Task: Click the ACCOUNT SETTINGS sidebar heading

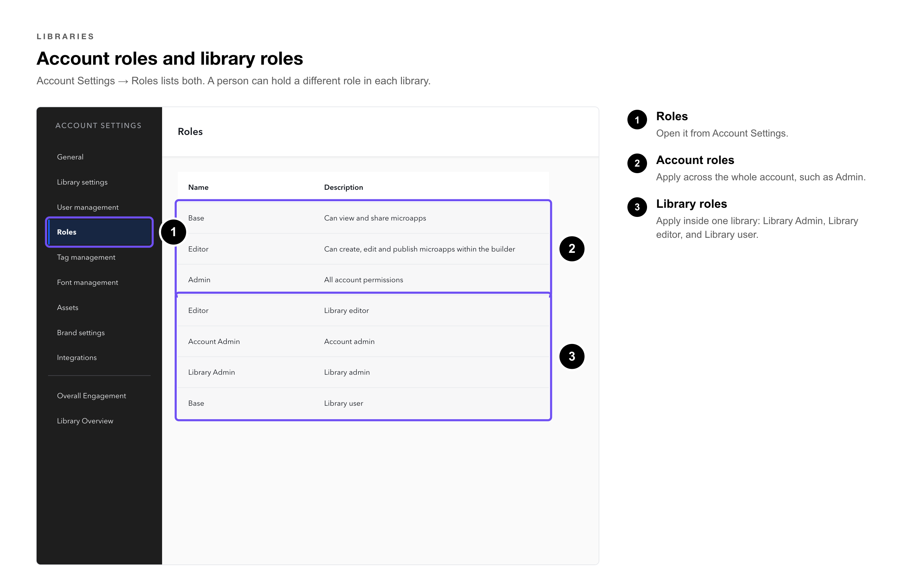Action: [99, 126]
